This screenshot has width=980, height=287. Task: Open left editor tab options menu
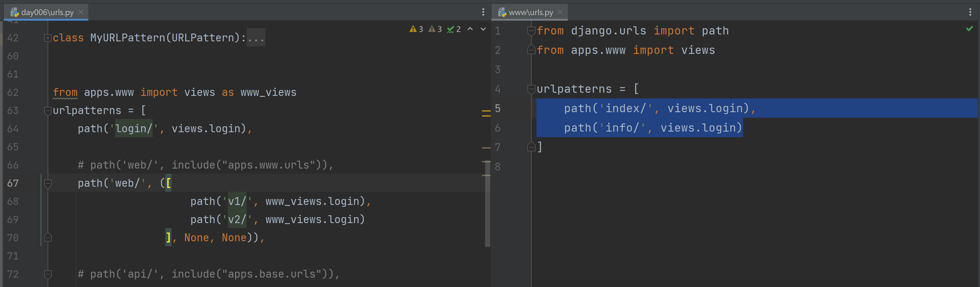click(483, 12)
